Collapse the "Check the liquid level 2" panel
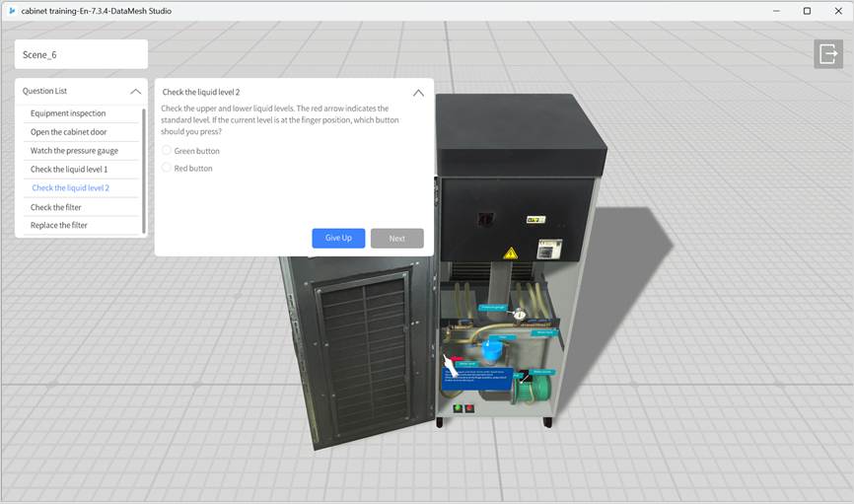This screenshot has height=504, width=854. point(418,93)
